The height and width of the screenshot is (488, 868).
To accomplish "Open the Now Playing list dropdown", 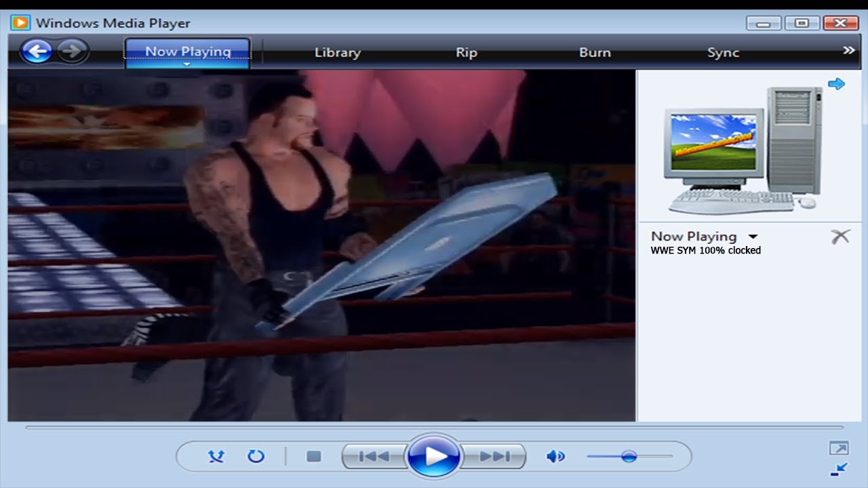I will coord(753,237).
